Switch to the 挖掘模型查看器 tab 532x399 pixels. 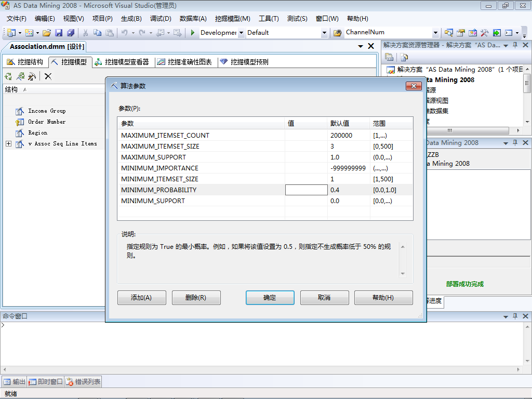122,62
